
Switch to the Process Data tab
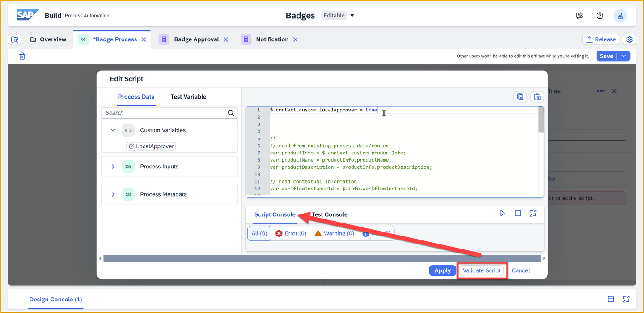pyautogui.click(x=136, y=97)
